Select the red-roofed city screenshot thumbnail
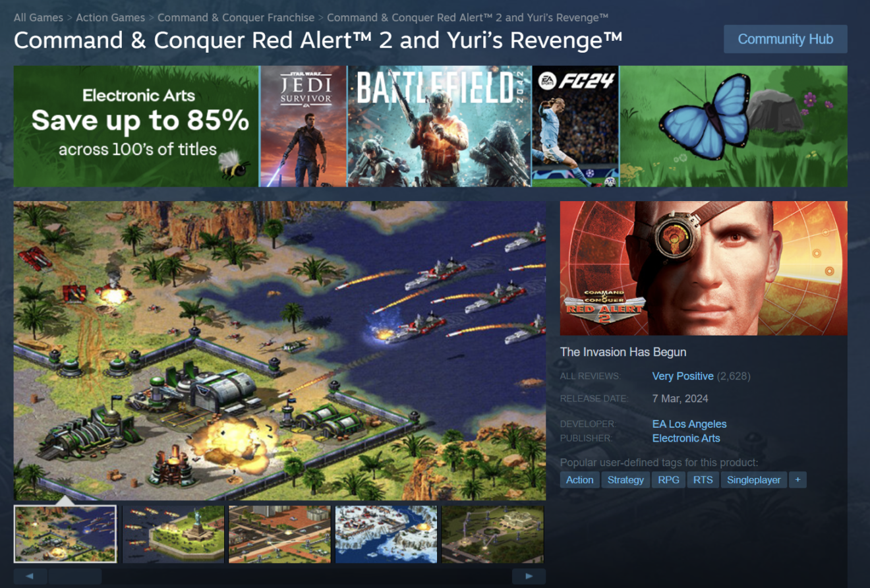870x588 pixels. (x=279, y=534)
